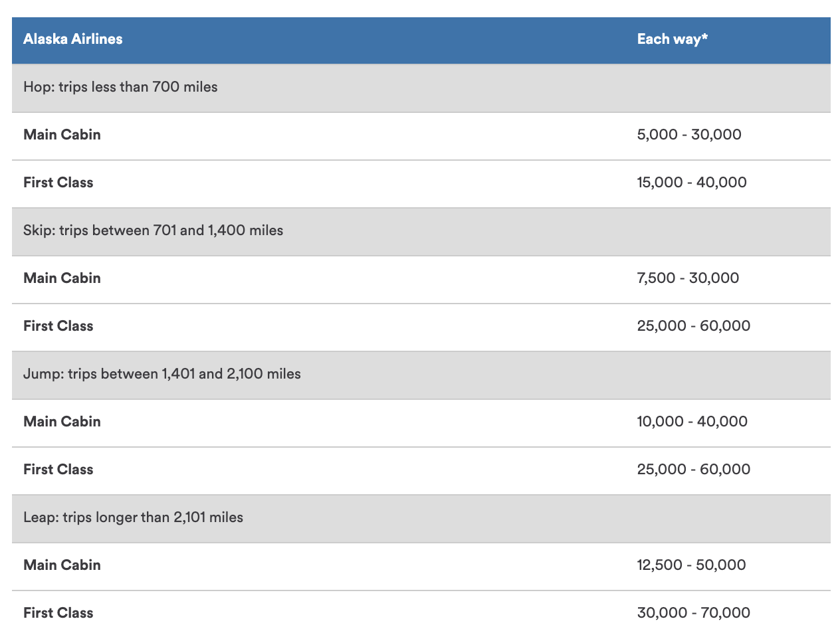The height and width of the screenshot is (635, 840).
Task: Click the 5,000 - 30,000 miles value
Action: pos(688,135)
